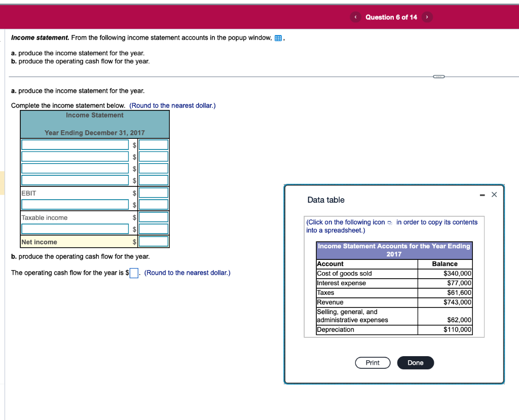Click amount input below Taxable income row
This screenshot has width=519, height=420.
154,229
